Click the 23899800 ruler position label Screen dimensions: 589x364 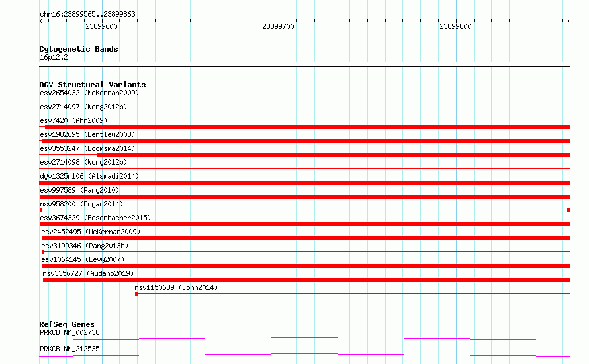click(x=455, y=26)
